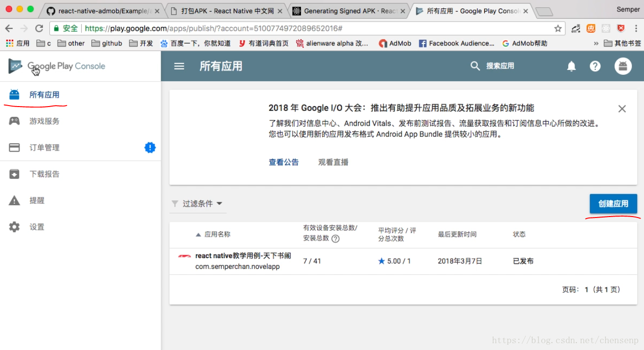Click the orange extension icon in toolbar
Image resolution: width=644 pixels, height=350 pixels.
coord(591,28)
